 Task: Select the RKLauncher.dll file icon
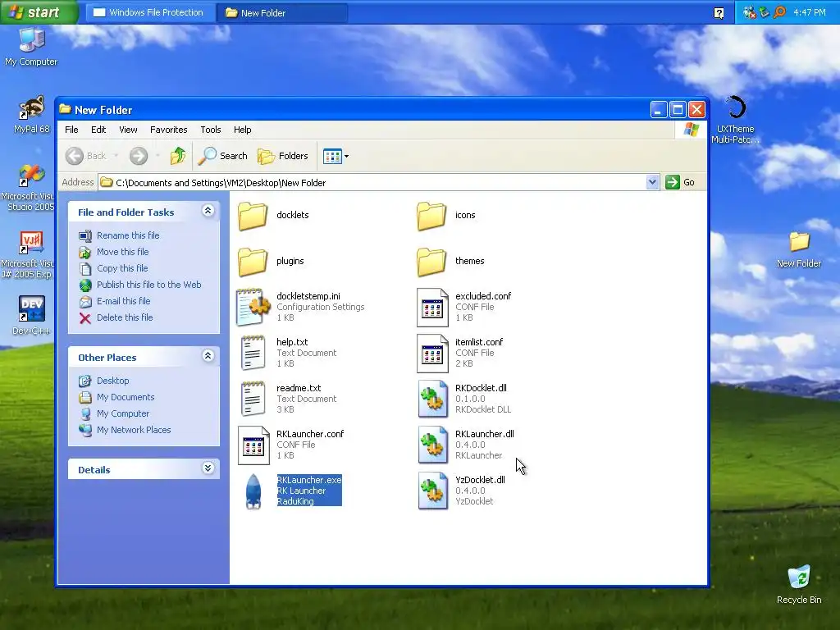433,445
